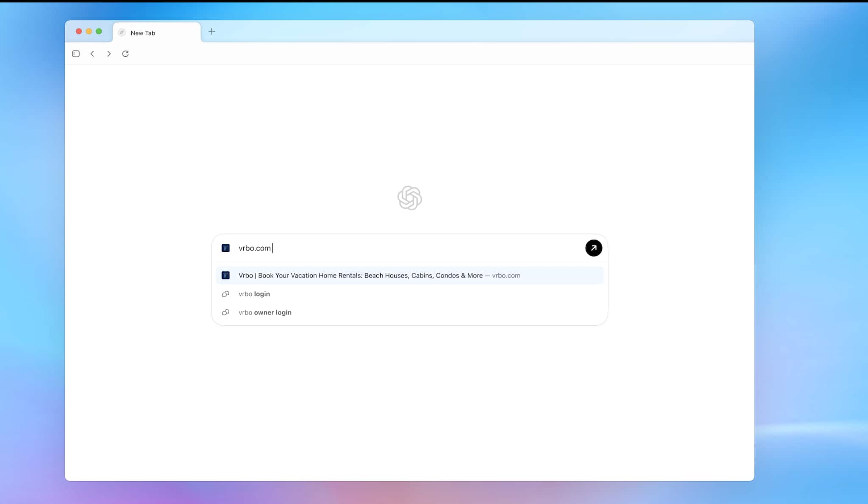
Task: Choose the 'vrbo login' suggestion
Action: click(409, 294)
